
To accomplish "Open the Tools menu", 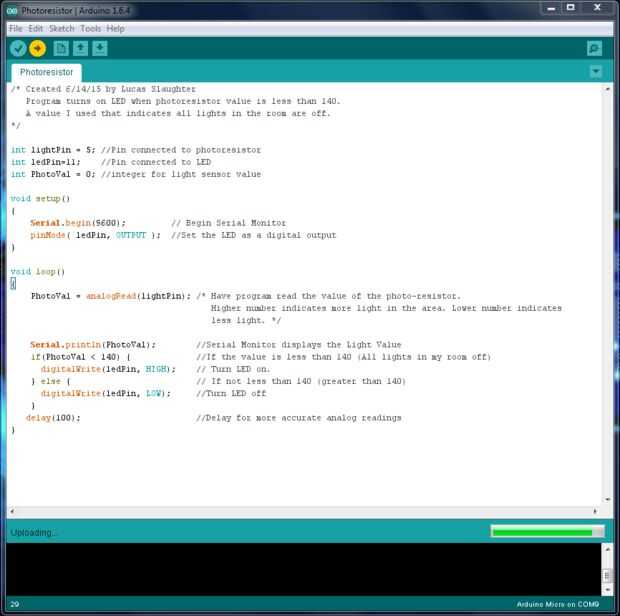I will coord(91,28).
